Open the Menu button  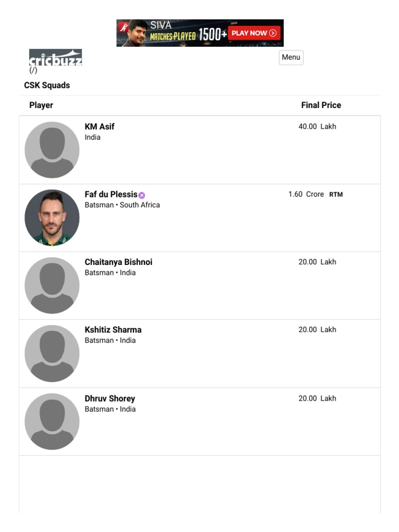pyautogui.click(x=291, y=57)
